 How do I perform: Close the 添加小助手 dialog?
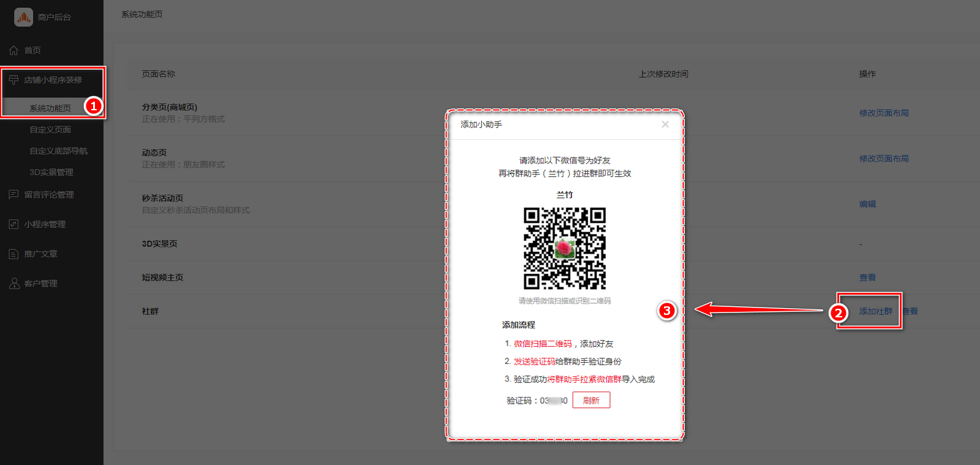pyautogui.click(x=665, y=124)
